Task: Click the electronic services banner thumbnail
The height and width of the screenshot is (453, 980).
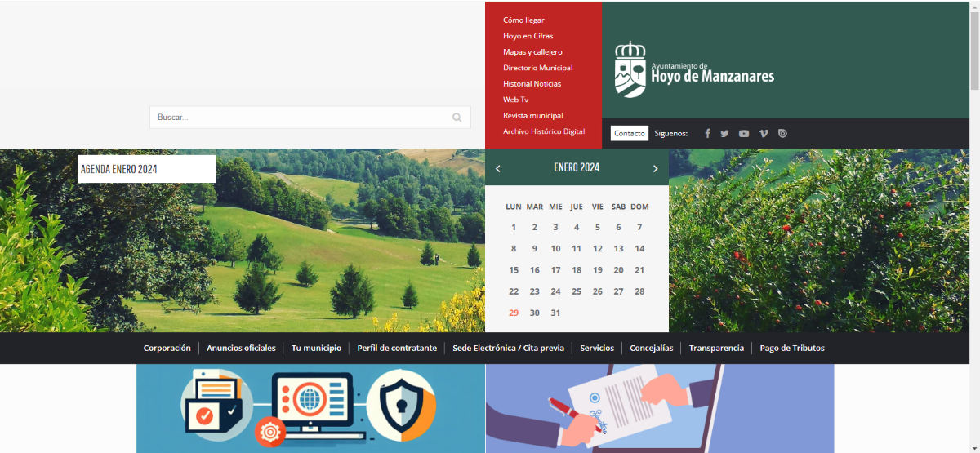Action: (x=310, y=408)
